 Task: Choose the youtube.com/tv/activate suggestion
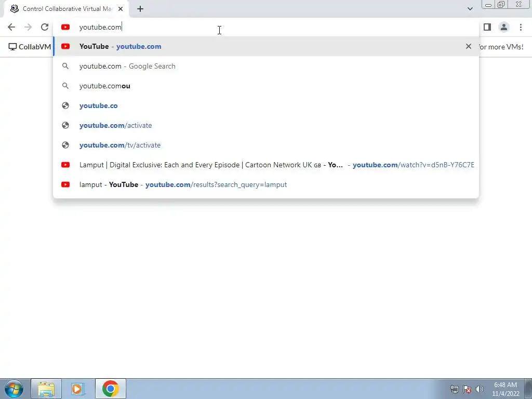(x=266, y=145)
